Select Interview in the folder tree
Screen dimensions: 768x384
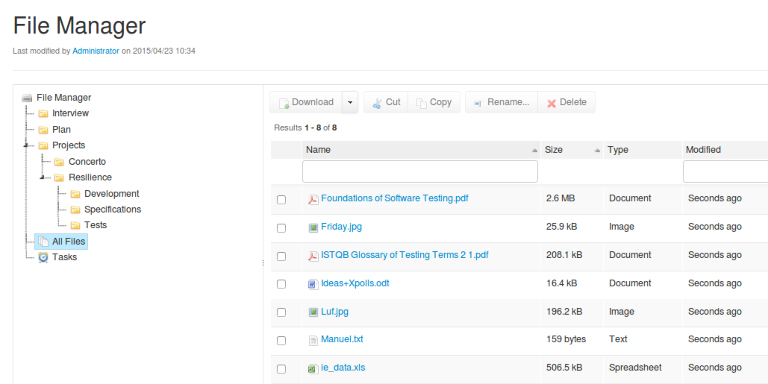[x=71, y=113]
